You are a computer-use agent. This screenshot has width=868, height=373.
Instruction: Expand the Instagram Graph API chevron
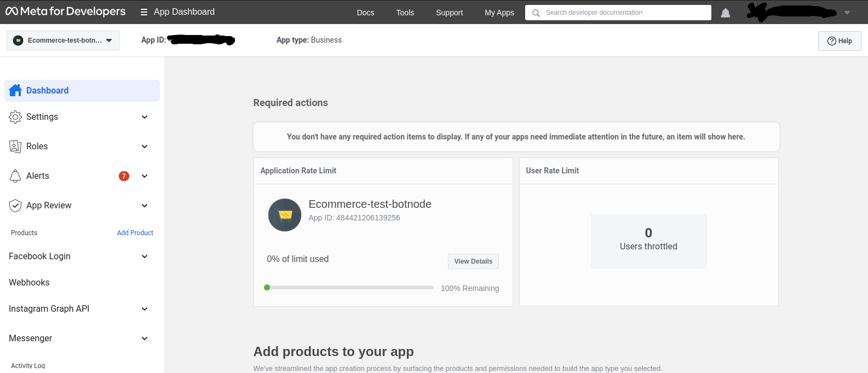tap(145, 308)
